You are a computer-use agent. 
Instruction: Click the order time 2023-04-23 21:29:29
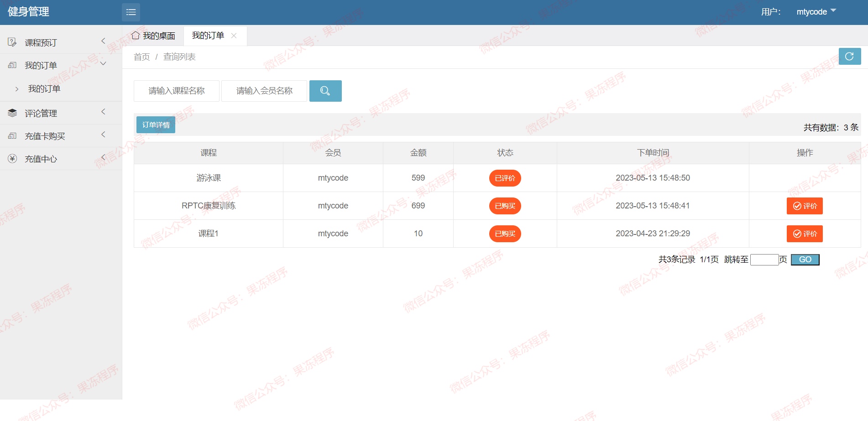[x=653, y=234]
